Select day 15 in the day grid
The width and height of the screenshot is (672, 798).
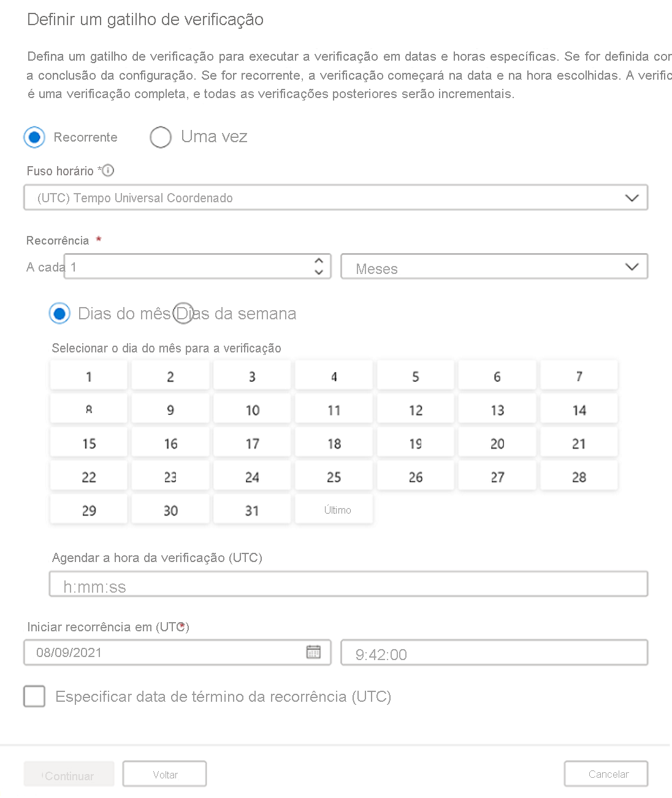(x=88, y=442)
